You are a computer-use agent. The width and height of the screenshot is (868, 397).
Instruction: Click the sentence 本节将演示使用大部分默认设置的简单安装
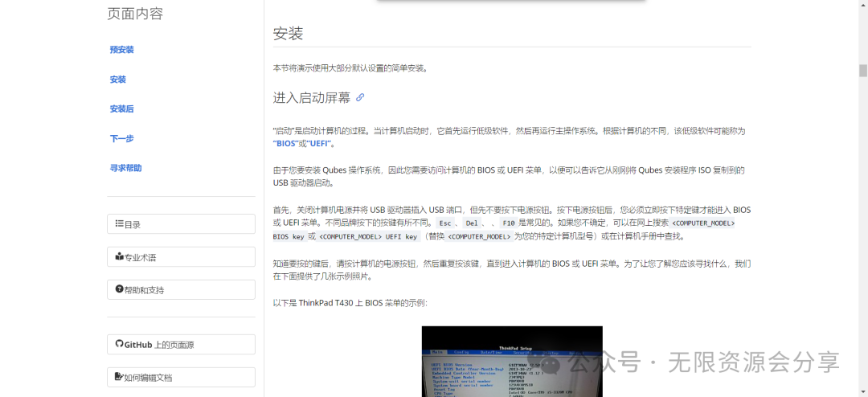(350, 68)
